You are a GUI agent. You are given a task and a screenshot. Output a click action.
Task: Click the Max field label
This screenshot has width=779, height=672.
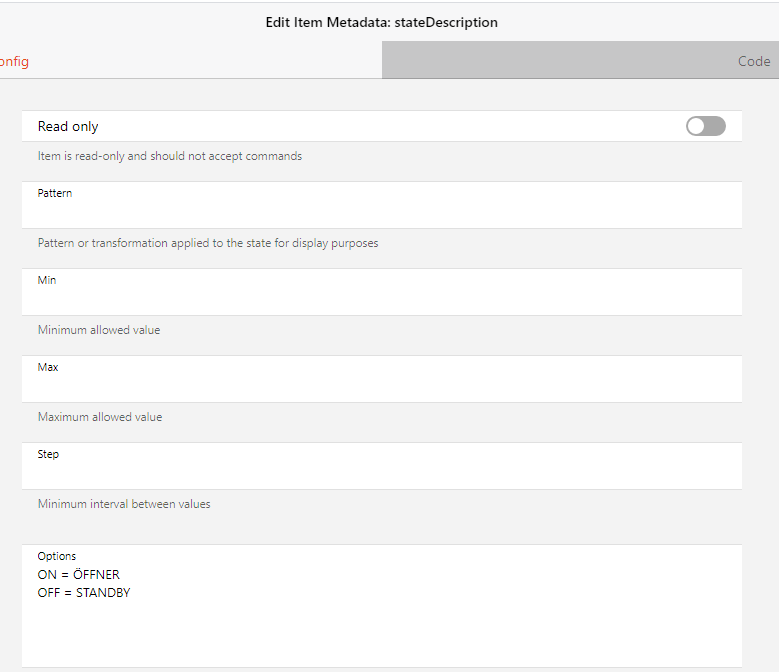coord(48,367)
